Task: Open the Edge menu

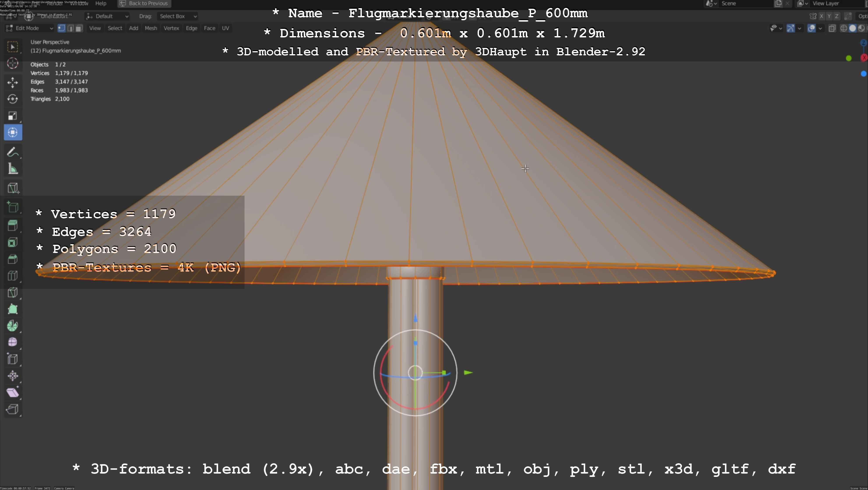Action: [191, 28]
